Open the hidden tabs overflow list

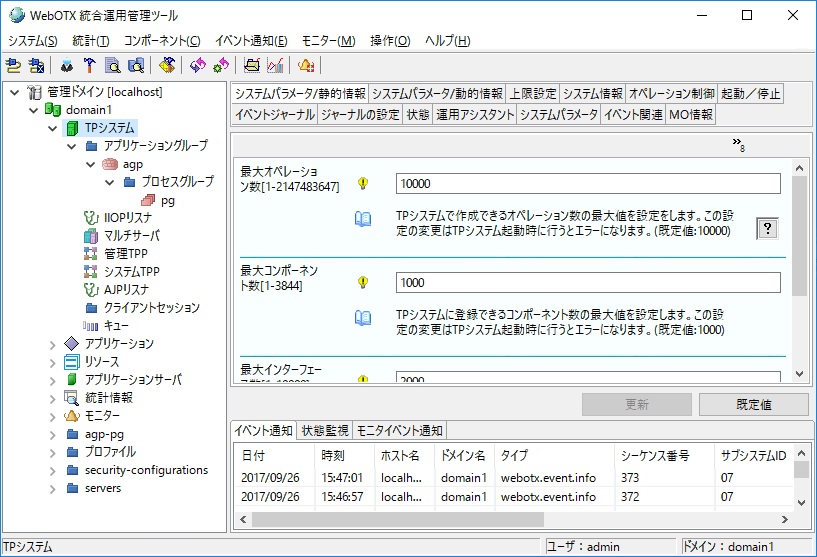point(738,143)
